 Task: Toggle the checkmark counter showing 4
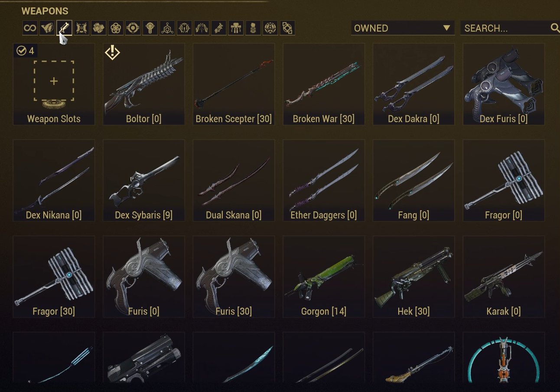25,51
